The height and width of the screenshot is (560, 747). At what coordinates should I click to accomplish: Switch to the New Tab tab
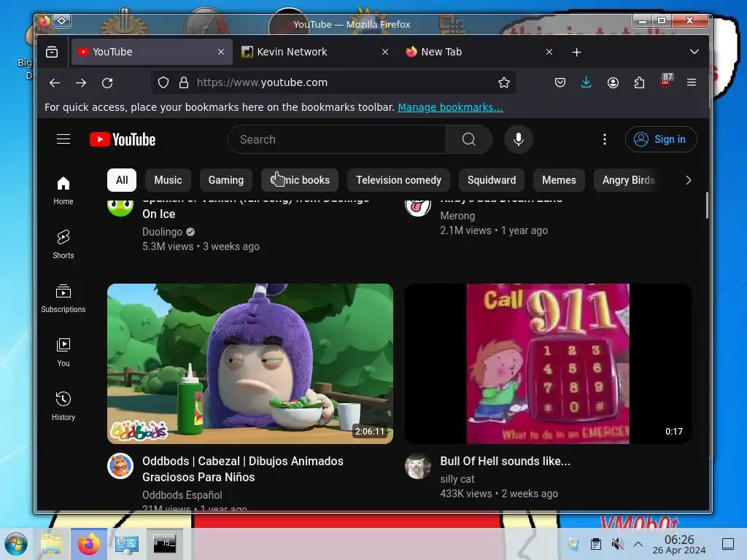479,52
